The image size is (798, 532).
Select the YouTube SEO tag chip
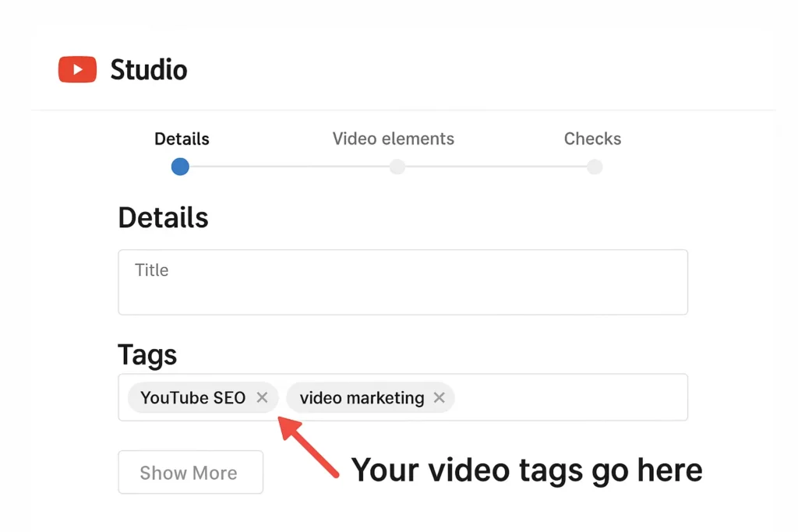[x=203, y=397]
